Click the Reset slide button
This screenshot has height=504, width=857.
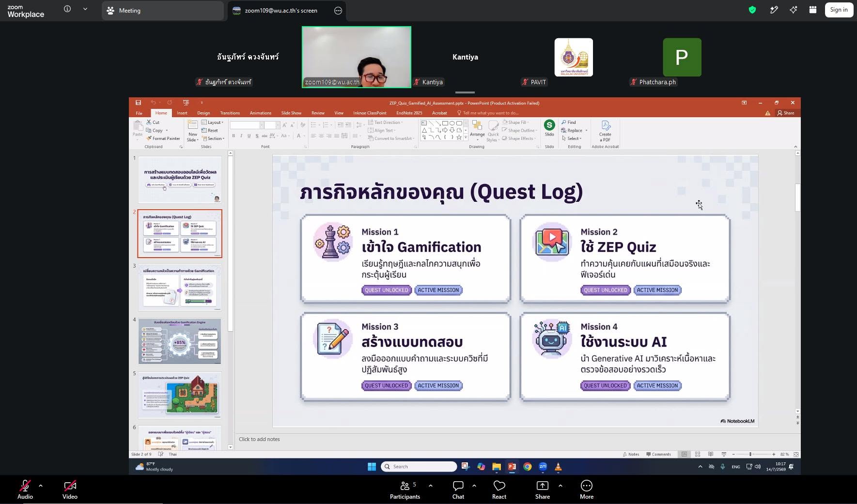[x=210, y=130]
